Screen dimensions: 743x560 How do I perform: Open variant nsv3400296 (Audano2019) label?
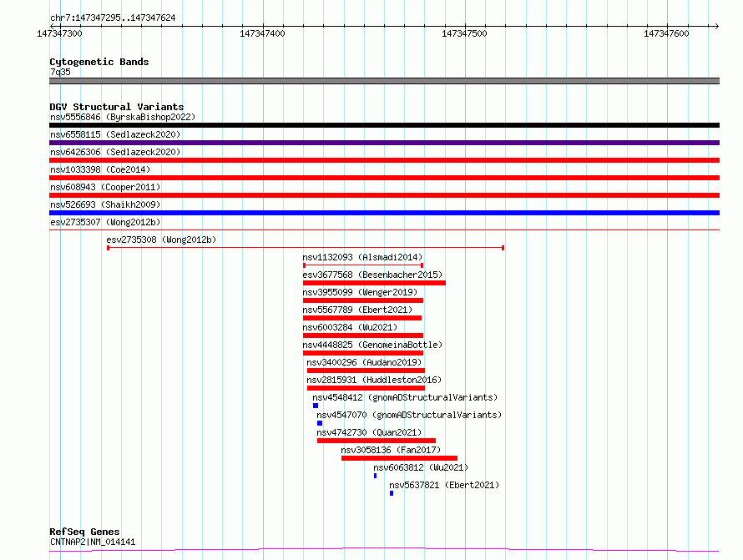tap(364, 362)
